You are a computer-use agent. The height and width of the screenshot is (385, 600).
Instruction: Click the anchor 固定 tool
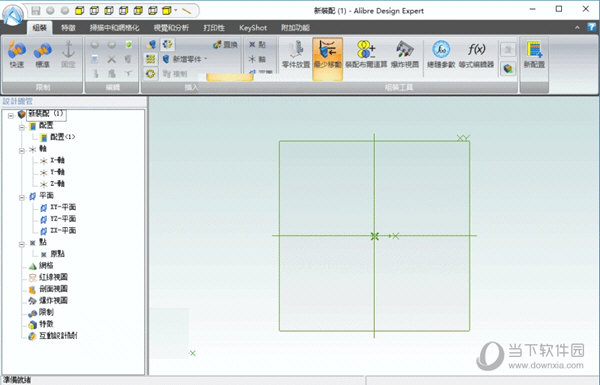coord(68,55)
